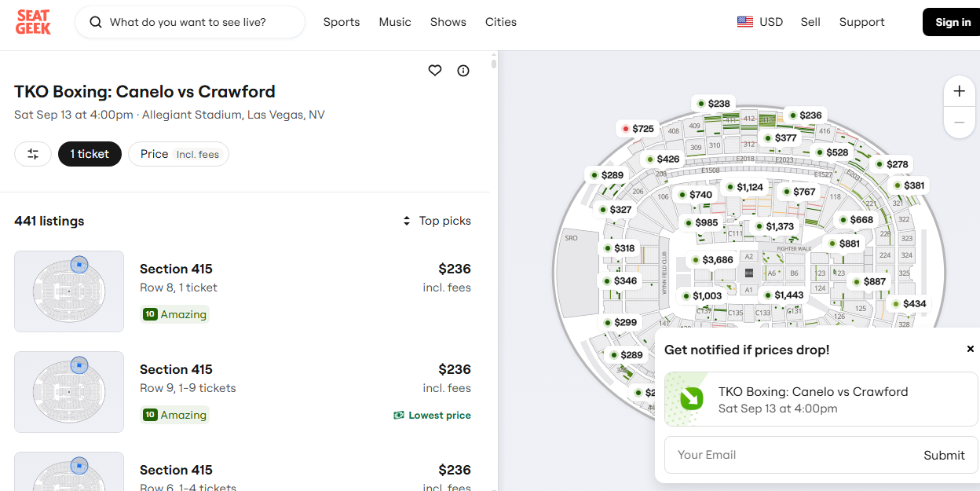Click the Support link
Image resolution: width=980 pixels, height=491 pixels.
[x=861, y=22]
